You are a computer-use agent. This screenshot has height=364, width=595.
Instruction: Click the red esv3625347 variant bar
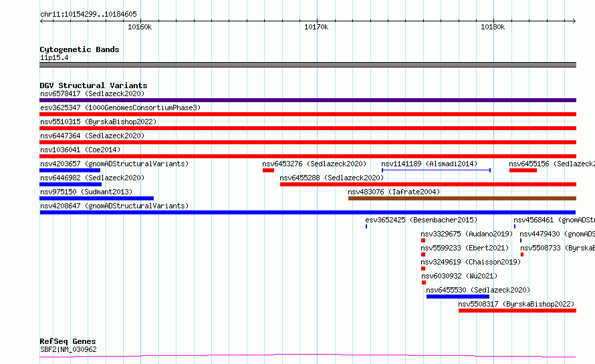click(308, 114)
